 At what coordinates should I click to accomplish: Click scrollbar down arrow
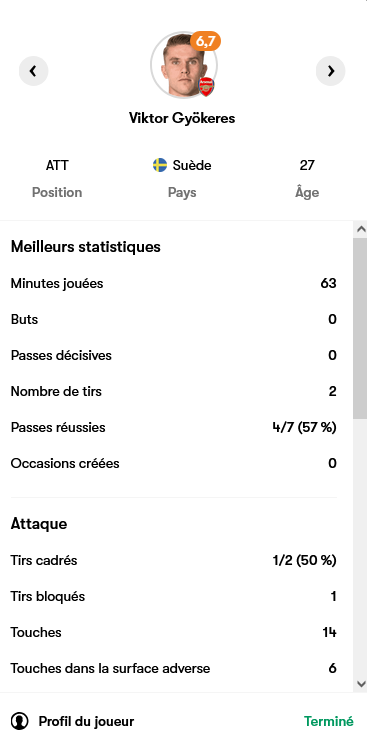click(361, 683)
